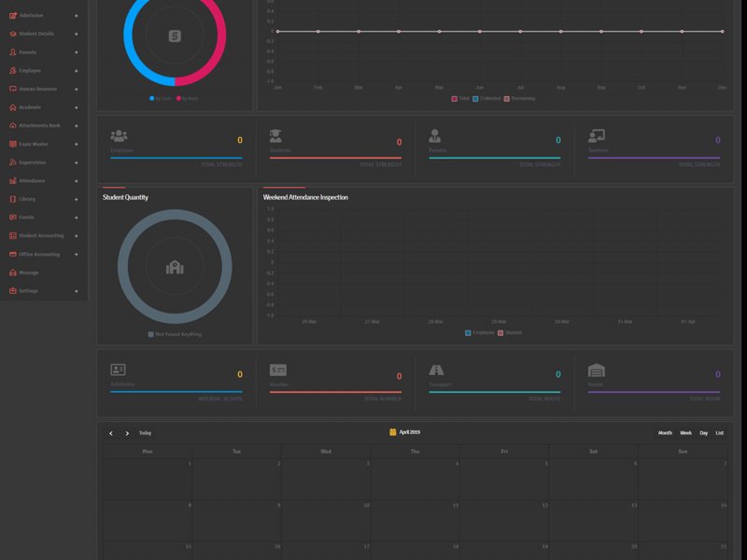
Task: Toggle the Employee legend in attendance chart
Action: (480, 333)
